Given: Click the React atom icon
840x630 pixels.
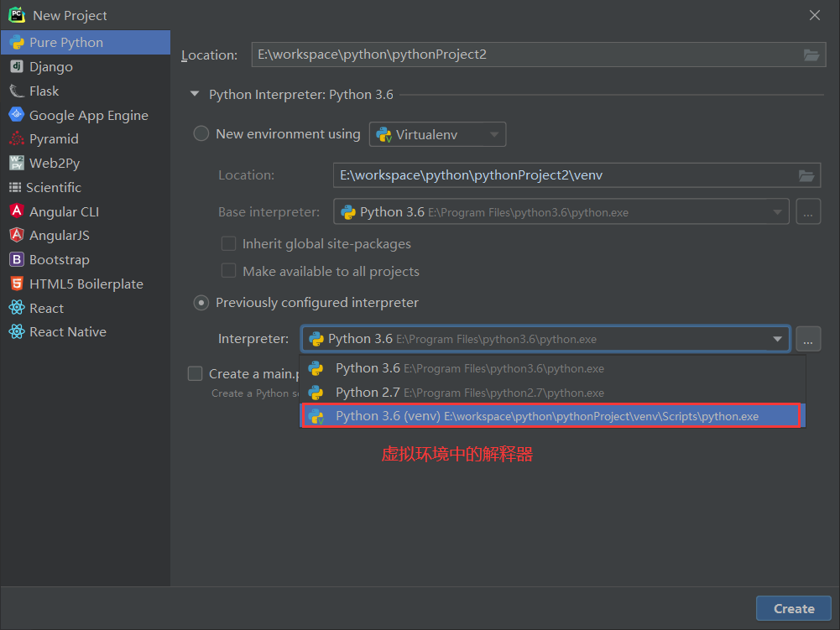Looking at the screenshot, I should [17, 308].
